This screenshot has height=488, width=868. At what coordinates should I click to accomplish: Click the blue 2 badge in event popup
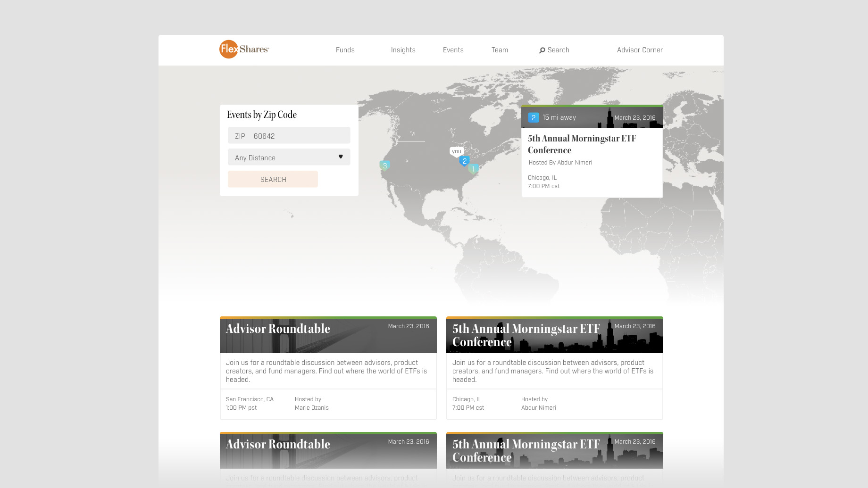click(x=533, y=118)
